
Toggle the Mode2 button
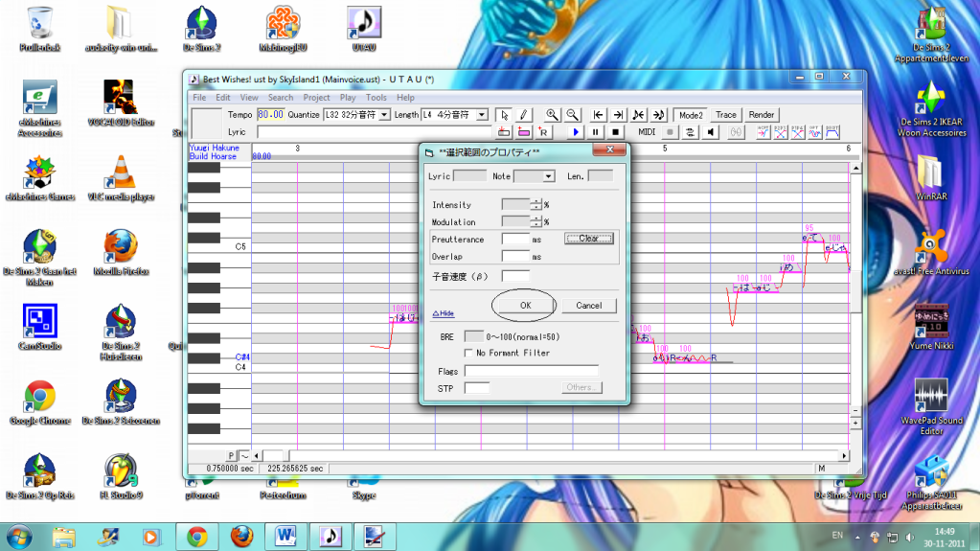(x=690, y=115)
